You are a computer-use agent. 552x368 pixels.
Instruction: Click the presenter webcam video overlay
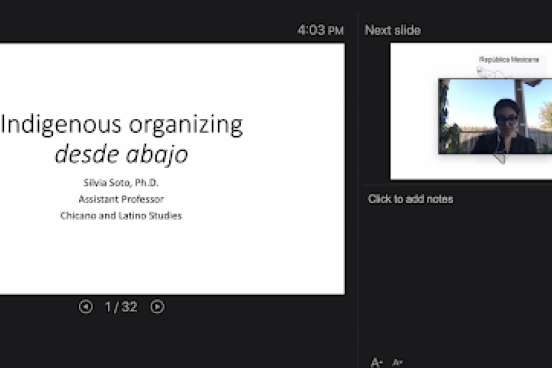[495, 116]
